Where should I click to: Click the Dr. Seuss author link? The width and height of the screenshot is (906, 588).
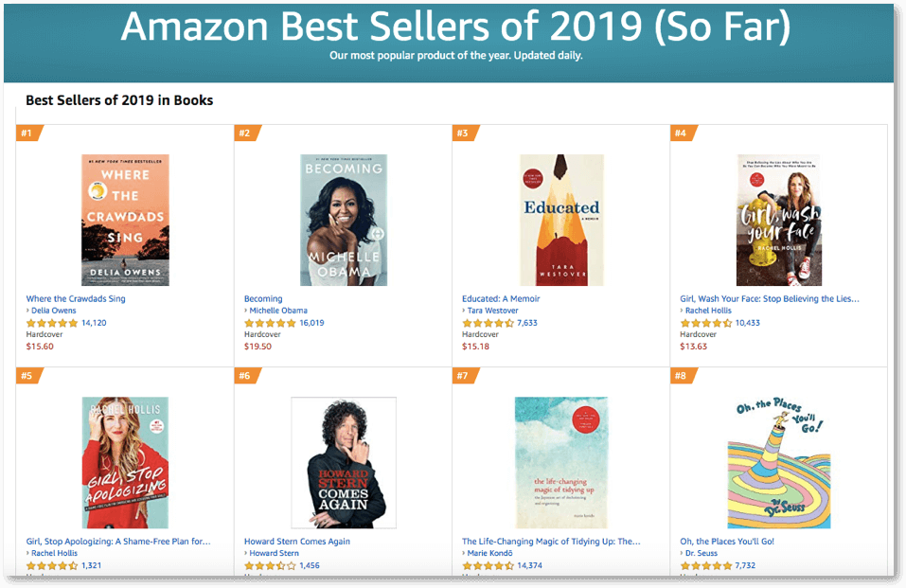click(x=702, y=553)
